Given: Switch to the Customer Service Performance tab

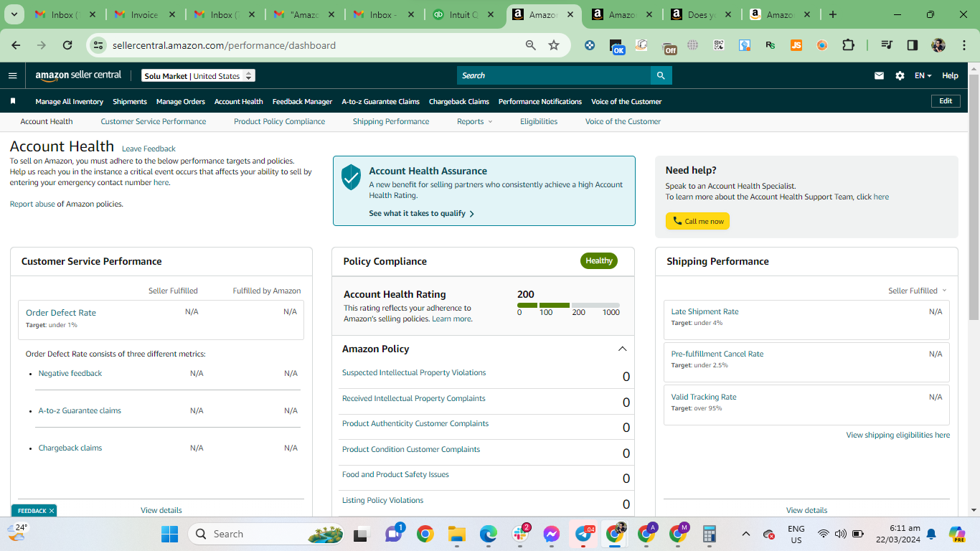Looking at the screenshot, I should (154, 121).
